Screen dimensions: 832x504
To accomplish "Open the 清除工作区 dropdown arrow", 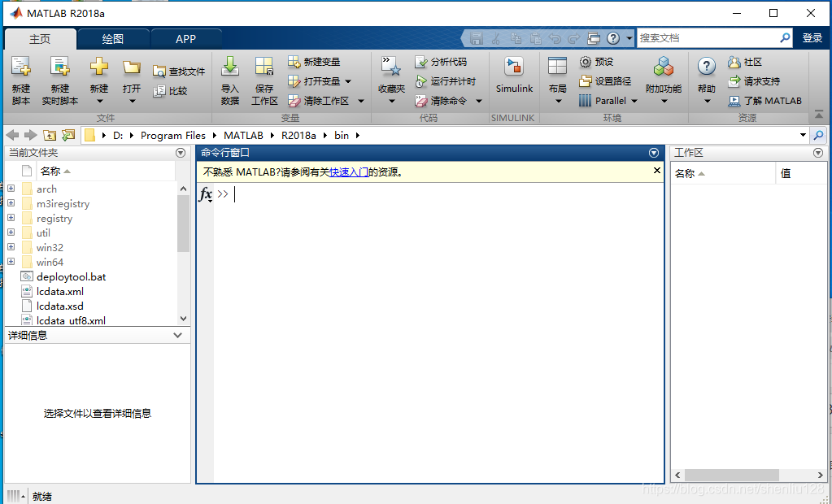I will (361, 101).
